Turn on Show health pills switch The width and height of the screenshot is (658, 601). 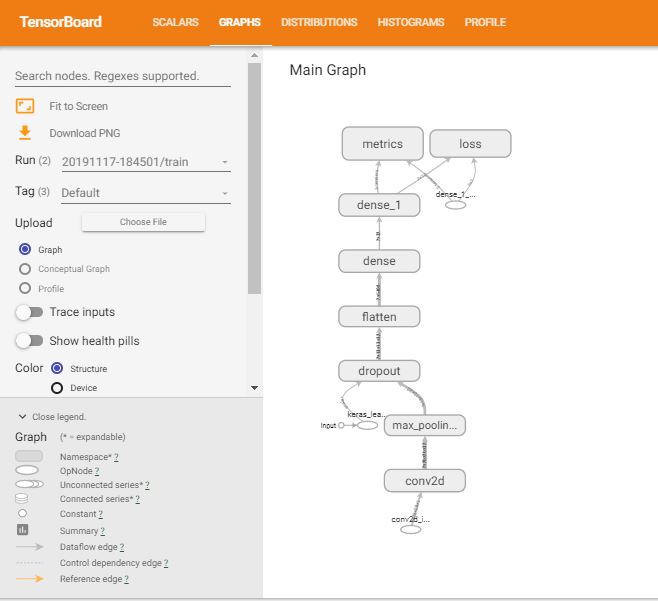click(29, 341)
